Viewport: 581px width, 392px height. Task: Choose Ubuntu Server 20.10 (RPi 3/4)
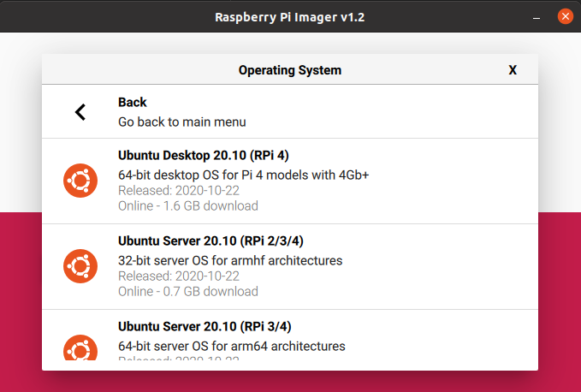(290, 336)
